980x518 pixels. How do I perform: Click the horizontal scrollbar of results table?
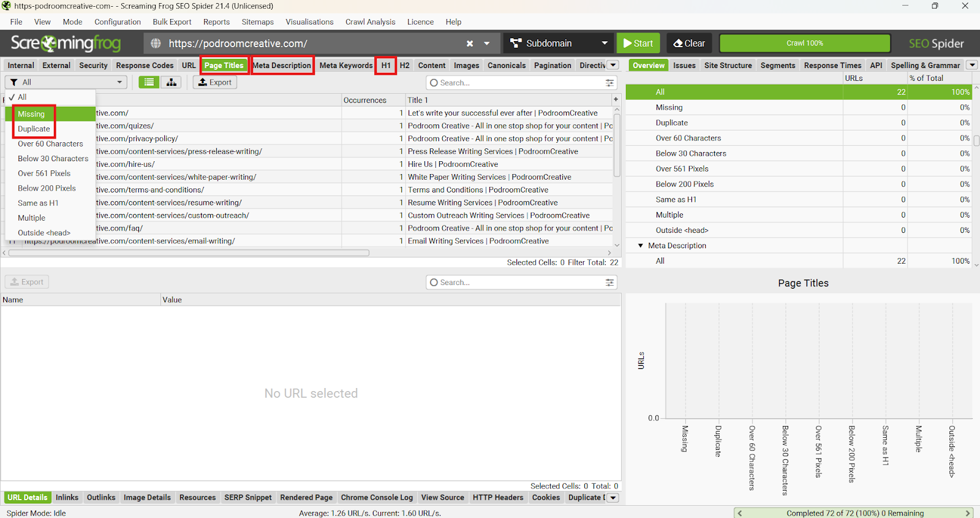189,253
